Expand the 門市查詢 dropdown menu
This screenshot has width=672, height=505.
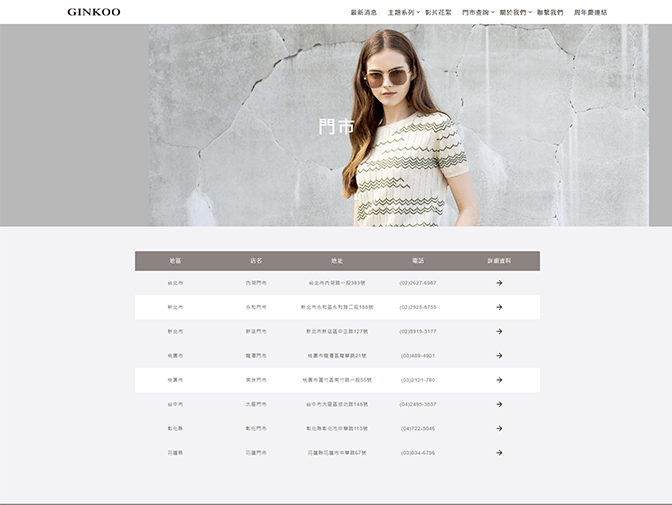pyautogui.click(x=478, y=13)
